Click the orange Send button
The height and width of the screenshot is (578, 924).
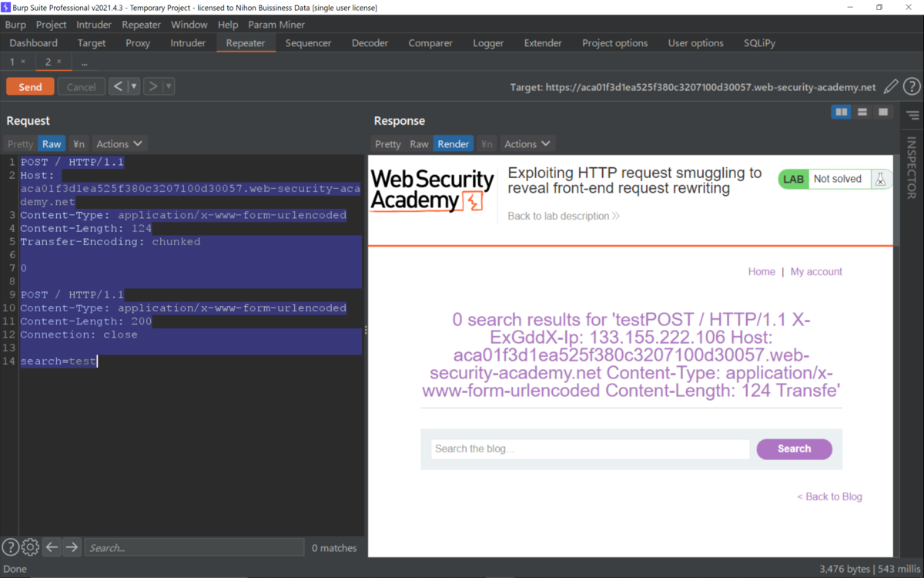[30, 87]
